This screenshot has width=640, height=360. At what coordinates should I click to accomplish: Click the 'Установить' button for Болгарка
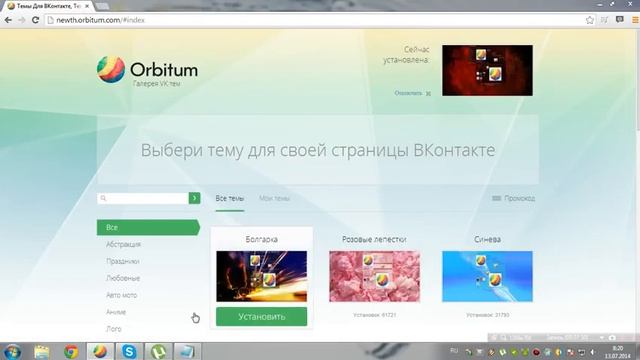click(x=262, y=317)
